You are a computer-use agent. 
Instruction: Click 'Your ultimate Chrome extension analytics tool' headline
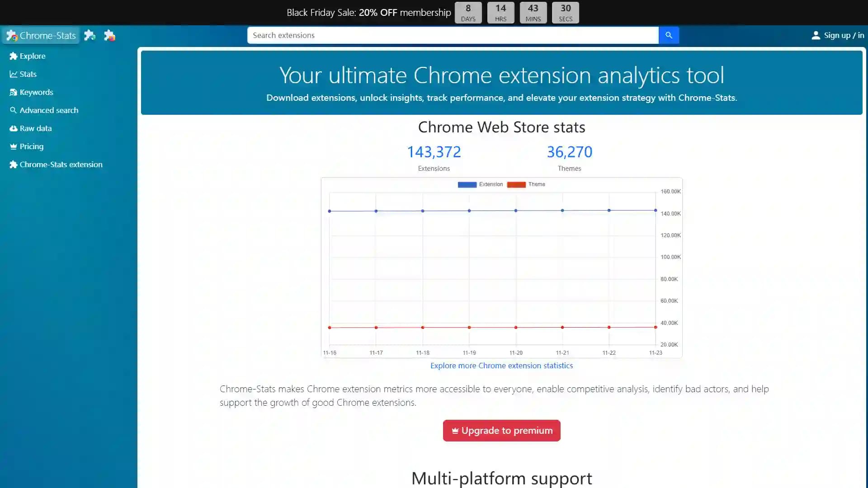click(x=501, y=75)
